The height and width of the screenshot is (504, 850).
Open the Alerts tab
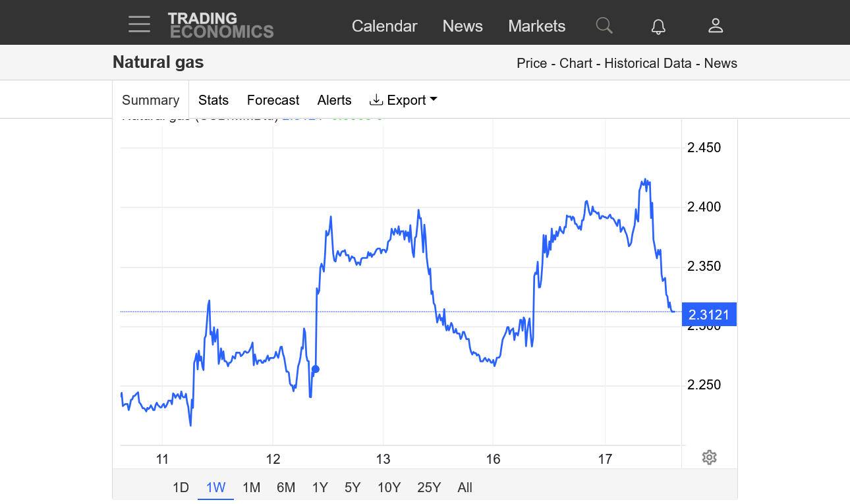[334, 100]
